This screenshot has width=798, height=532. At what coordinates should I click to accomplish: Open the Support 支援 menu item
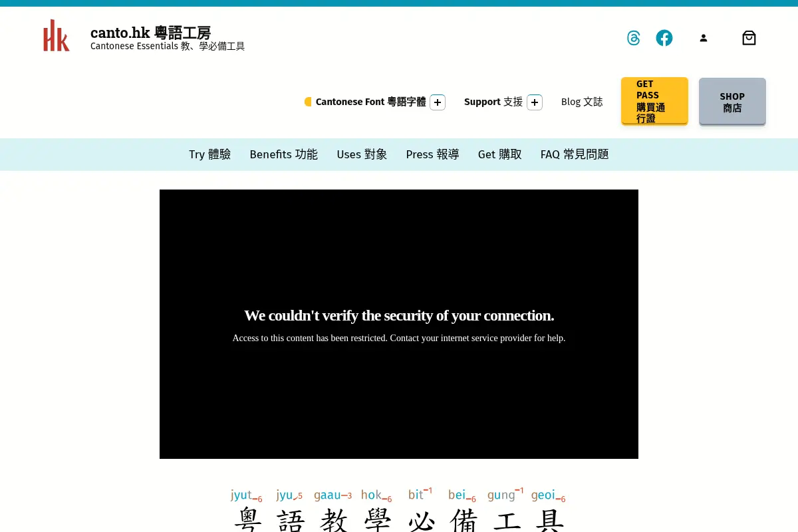pyautogui.click(x=493, y=102)
